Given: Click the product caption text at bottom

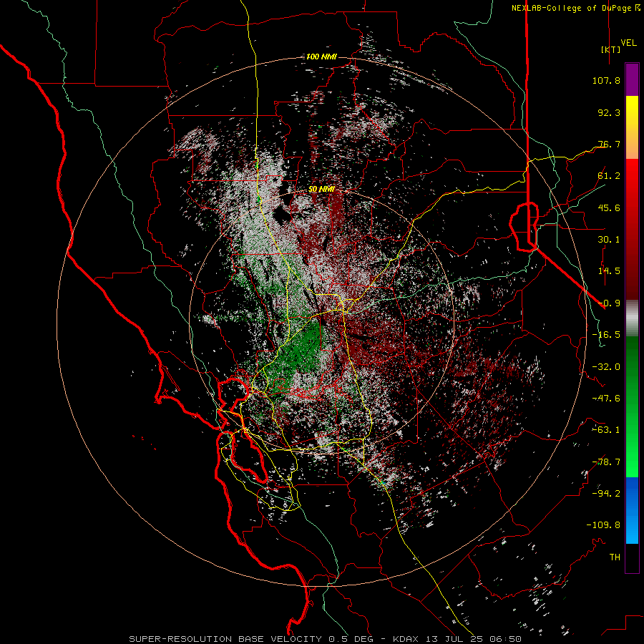Looking at the screenshot, I should click(x=326, y=639).
